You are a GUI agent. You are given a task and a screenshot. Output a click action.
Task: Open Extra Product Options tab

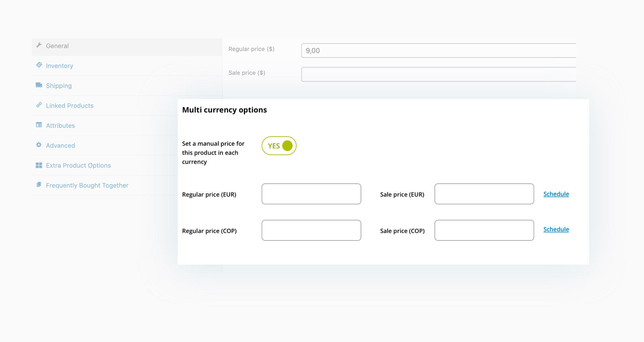(105, 165)
